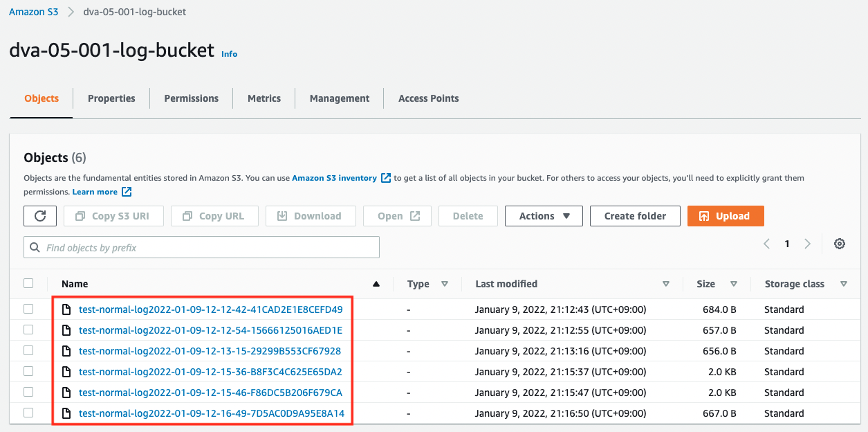Click the previous page arrow

(766, 244)
